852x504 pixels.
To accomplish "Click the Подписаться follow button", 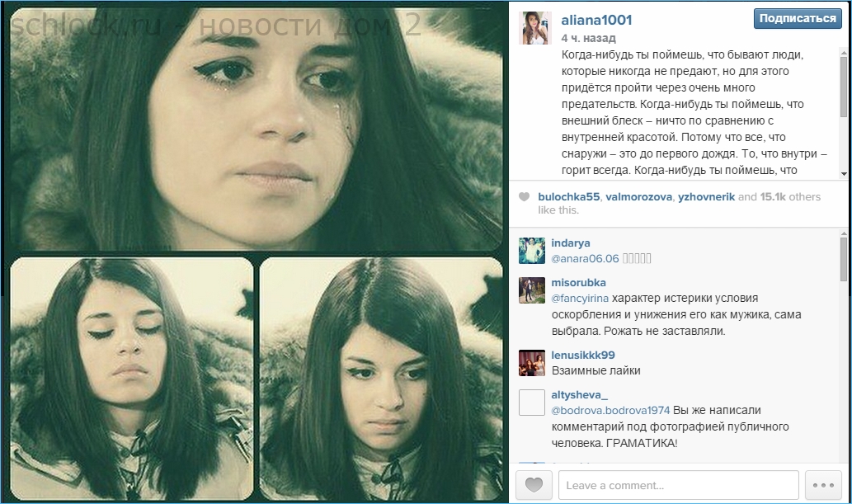I will click(x=797, y=18).
